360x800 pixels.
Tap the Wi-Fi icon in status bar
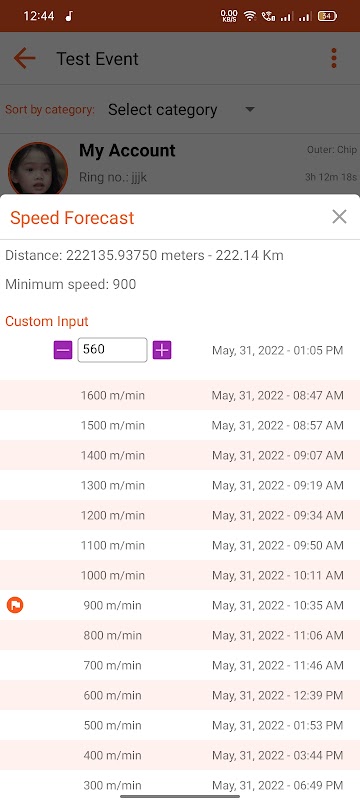pos(250,16)
